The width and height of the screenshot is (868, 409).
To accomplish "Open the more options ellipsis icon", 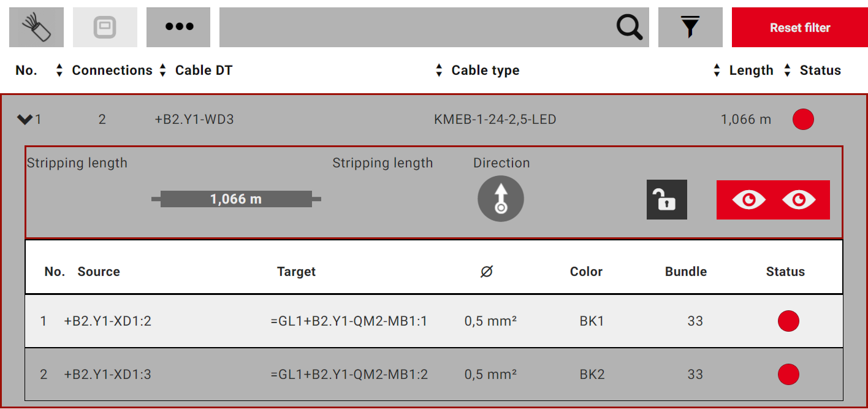I will click(x=178, y=27).
